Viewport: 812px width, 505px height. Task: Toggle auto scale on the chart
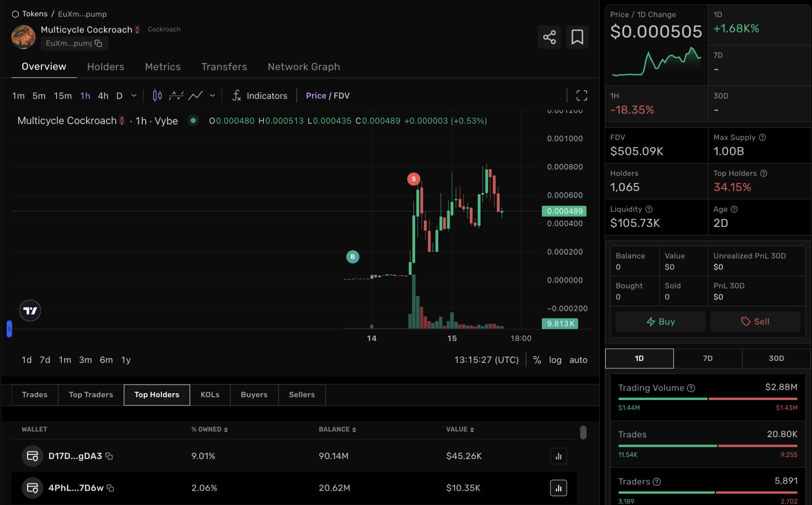(x=578, y=360)
